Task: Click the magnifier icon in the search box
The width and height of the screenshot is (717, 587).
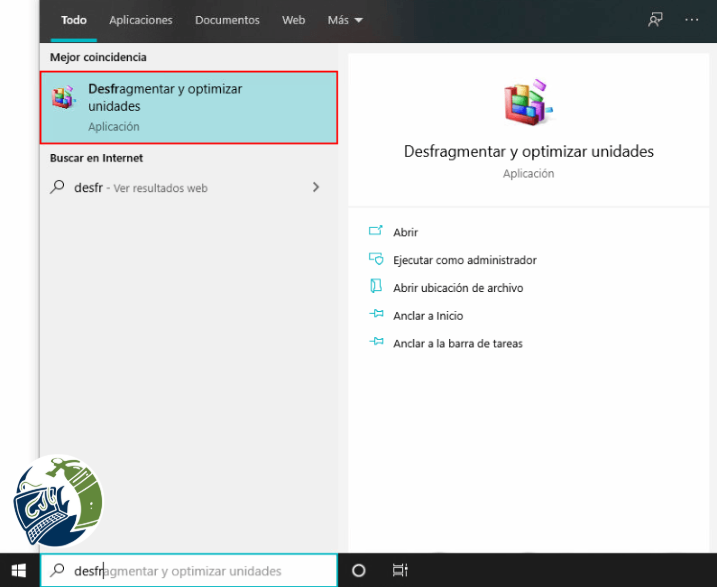Action: pos(57,570)
